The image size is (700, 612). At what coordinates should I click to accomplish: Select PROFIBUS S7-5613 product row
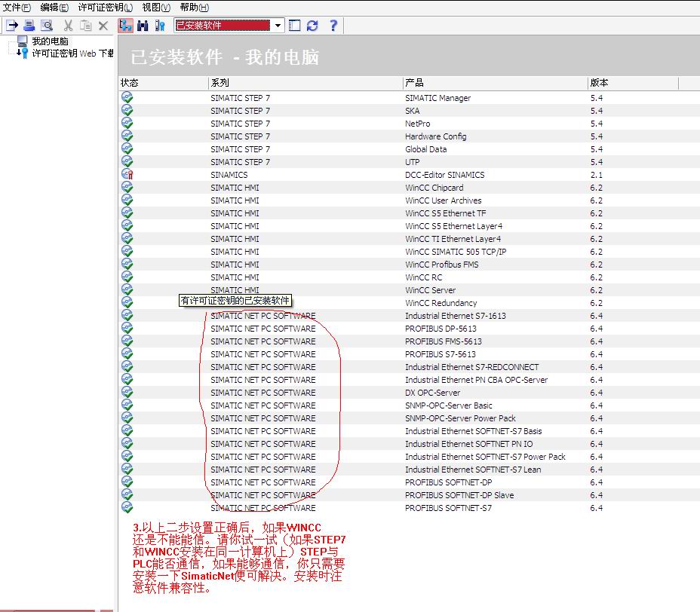(441, 354)
